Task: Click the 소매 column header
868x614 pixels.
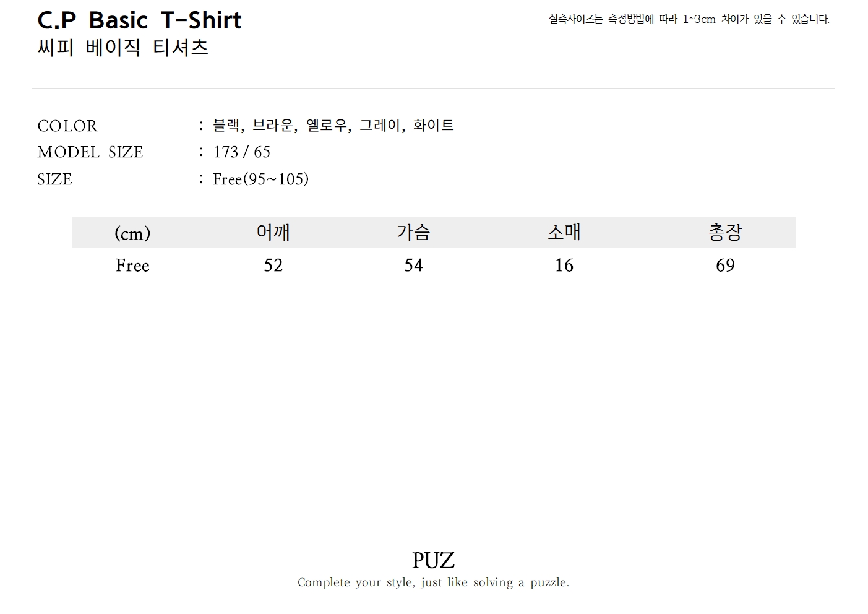Action: pyautogui.click(x=564, y=233)
